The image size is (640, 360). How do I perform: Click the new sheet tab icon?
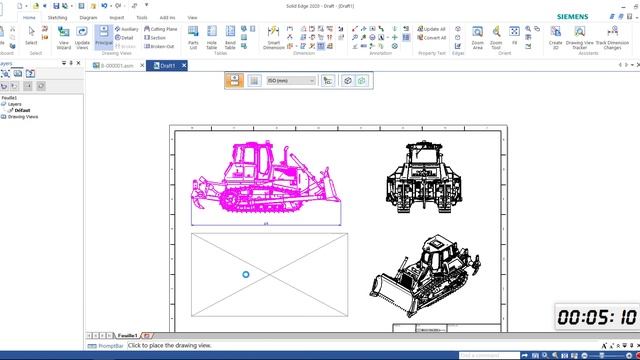pos(147,336)
